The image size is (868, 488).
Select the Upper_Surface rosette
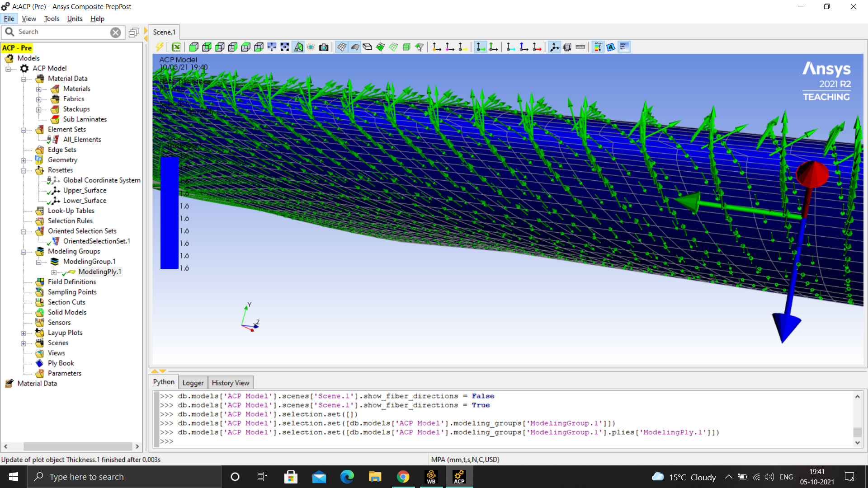point(85,191)
